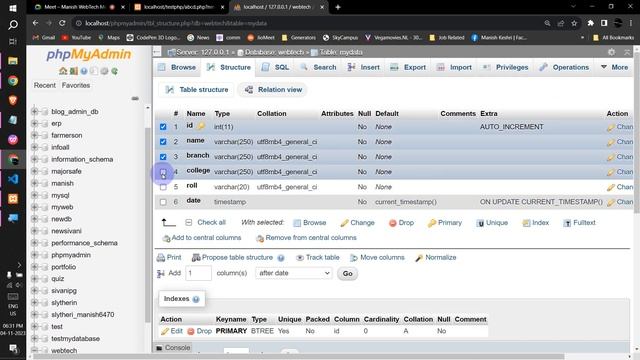Open the Export tab

tap(408, 67)
